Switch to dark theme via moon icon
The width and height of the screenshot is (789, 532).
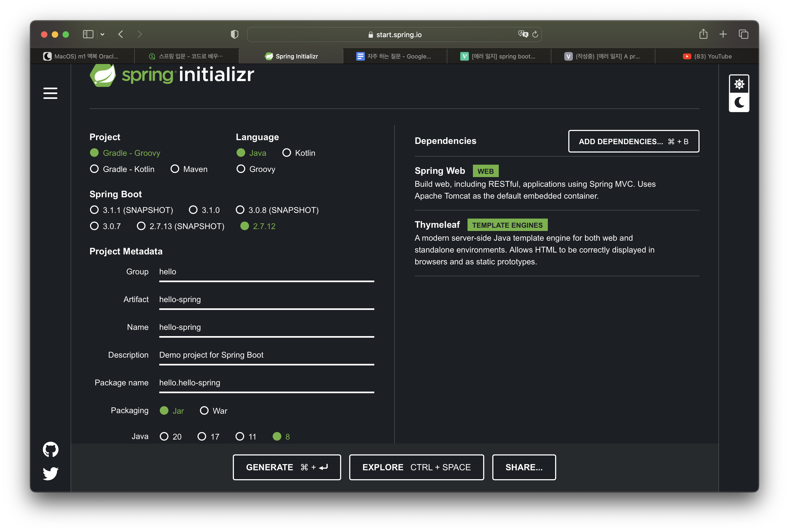(739, 102)
